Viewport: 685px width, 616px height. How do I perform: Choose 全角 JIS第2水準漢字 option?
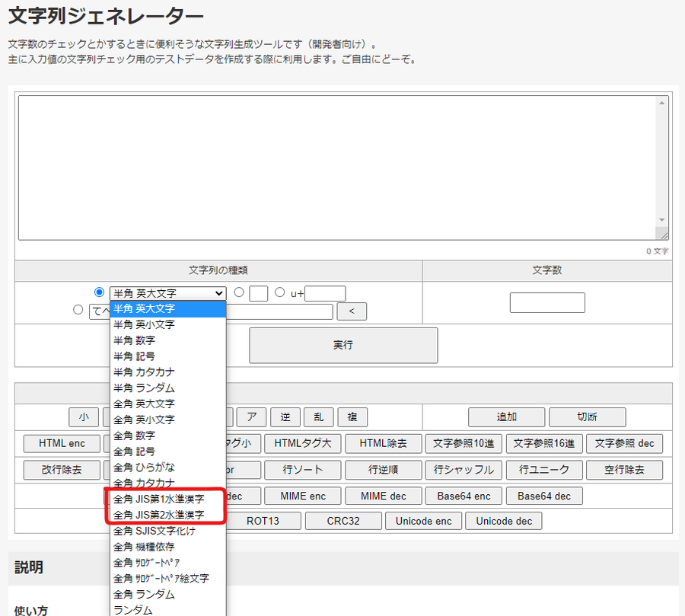[167, 515]
